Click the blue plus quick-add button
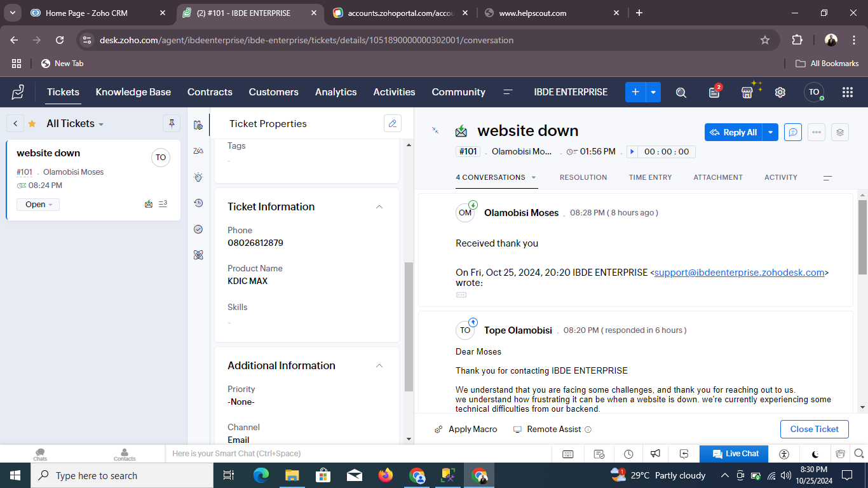 click(635, 92)
